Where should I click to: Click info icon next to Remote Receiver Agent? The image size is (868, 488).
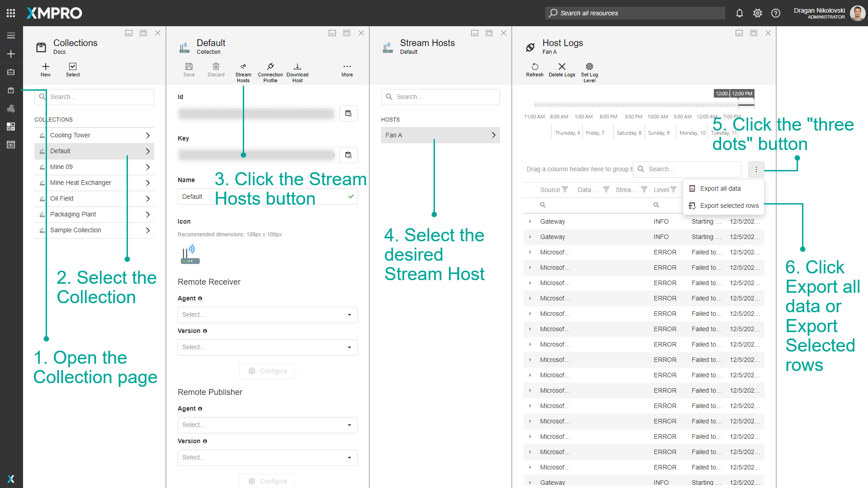200,299
